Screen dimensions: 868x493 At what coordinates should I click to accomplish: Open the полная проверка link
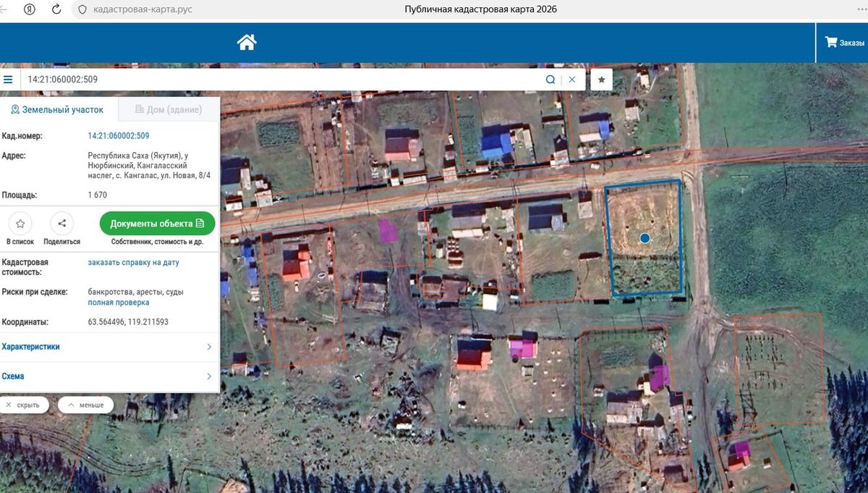119,303
